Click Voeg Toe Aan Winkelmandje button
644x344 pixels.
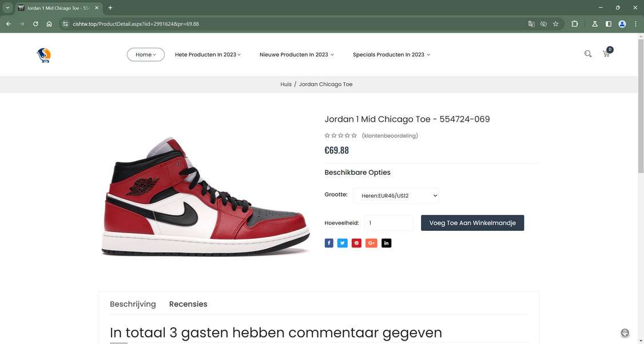pyautogui.click(x=472, y=223)
